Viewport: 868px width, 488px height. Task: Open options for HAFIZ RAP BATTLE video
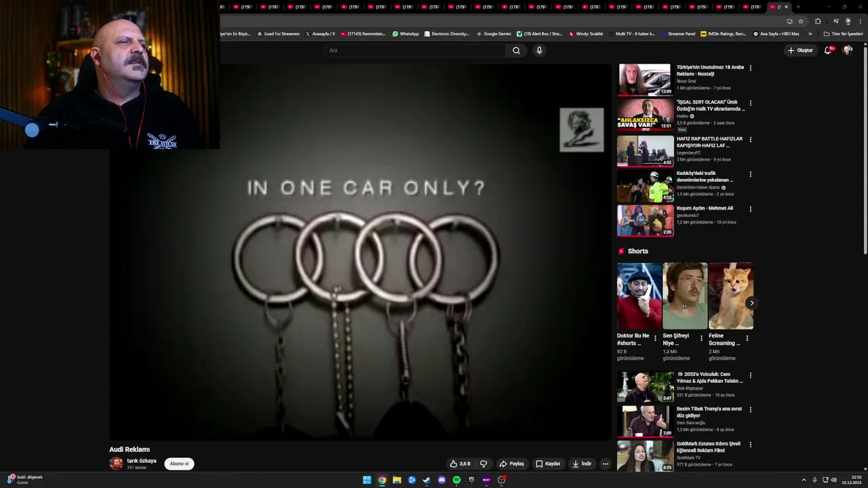point(750,140)
